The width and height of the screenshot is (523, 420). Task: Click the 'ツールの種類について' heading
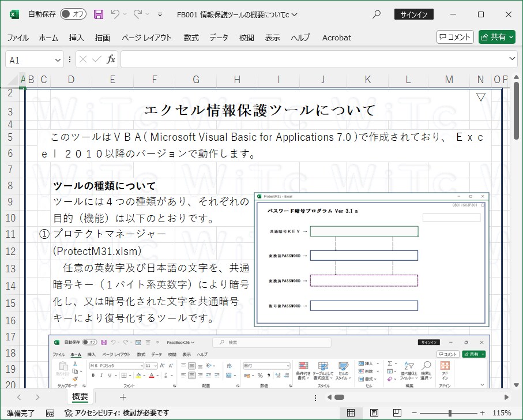click(x=104, y=186)
